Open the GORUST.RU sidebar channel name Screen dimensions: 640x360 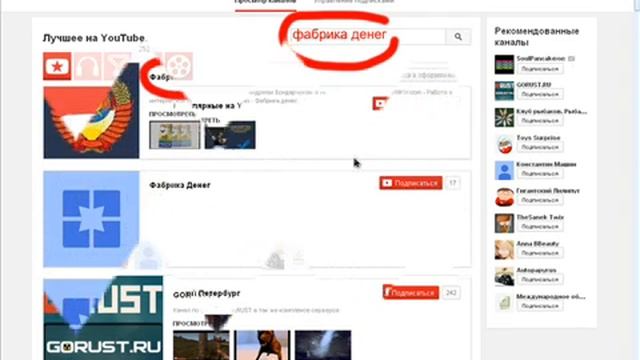click(534, 85)
